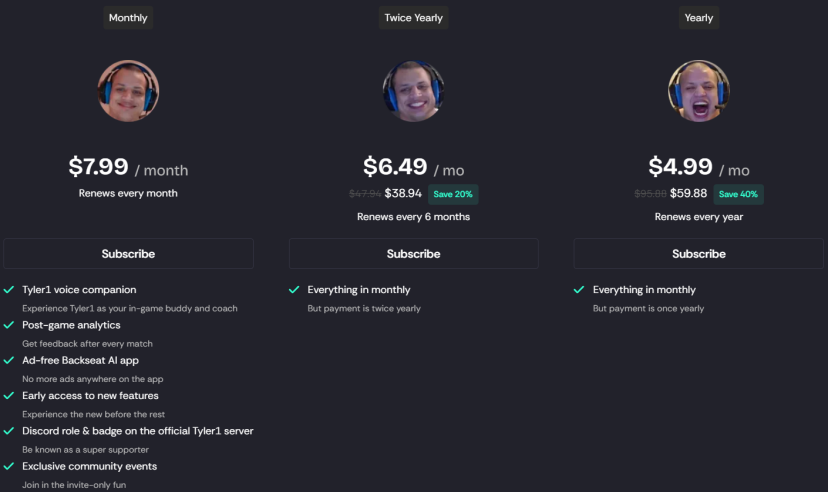
Task: Click 'No more ads anywhere on the app'
Action: 92,380
